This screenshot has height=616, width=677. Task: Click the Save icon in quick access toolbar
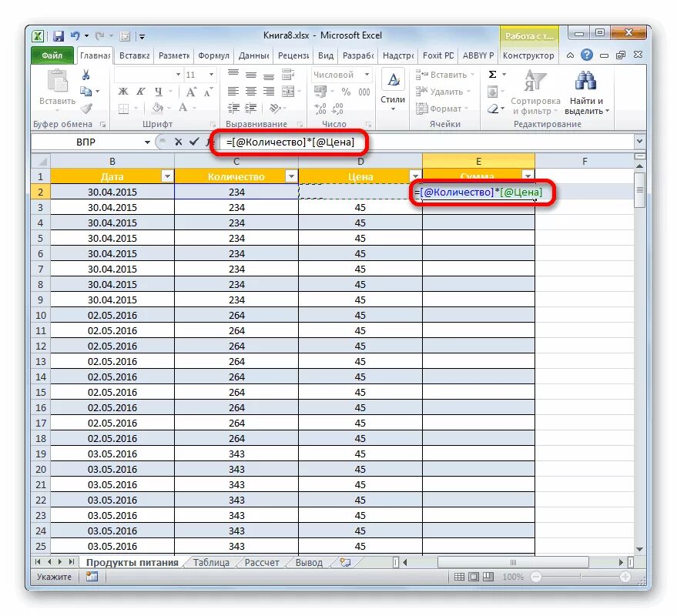click(59, 36)
